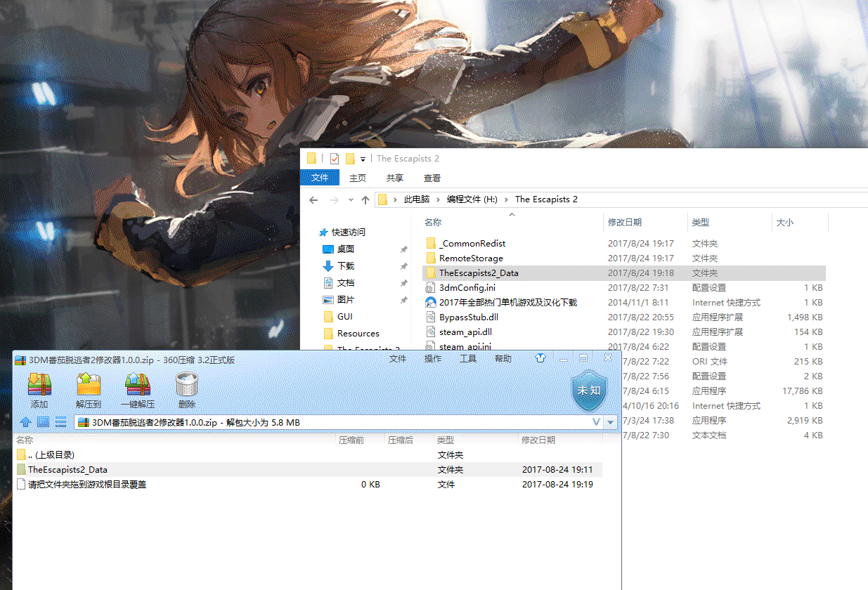
Task: Open the 主页 tab in Explorer ribbon
Action: click(x=358, y=178)
